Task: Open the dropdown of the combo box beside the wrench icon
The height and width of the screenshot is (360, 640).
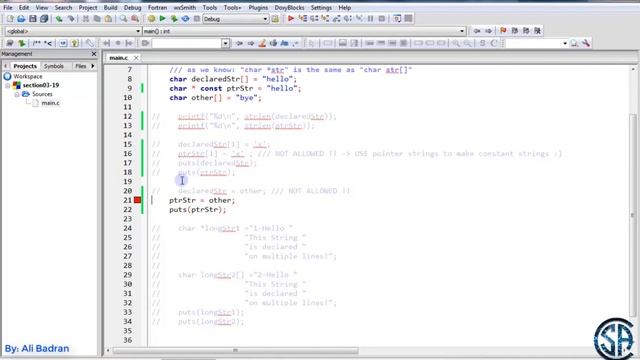Action: 565,43
